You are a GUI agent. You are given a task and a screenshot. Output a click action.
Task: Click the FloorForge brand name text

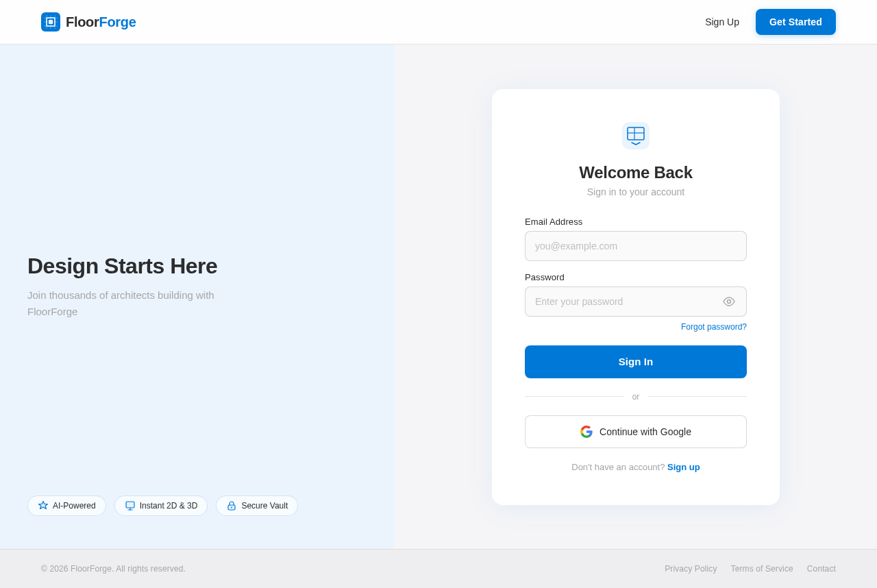click(x=101, y=22)
